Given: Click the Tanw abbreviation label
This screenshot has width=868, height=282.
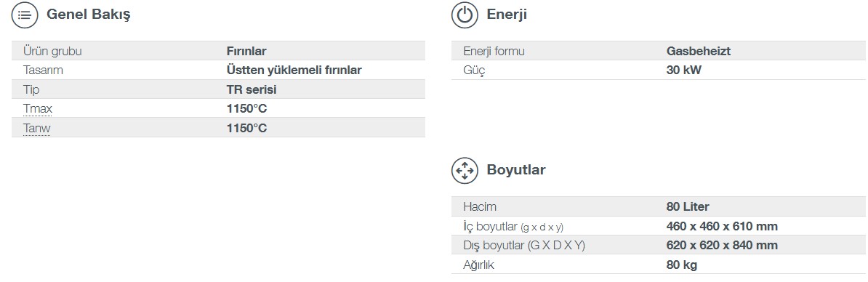Looking at the screenshot, I should coord(36,129).
